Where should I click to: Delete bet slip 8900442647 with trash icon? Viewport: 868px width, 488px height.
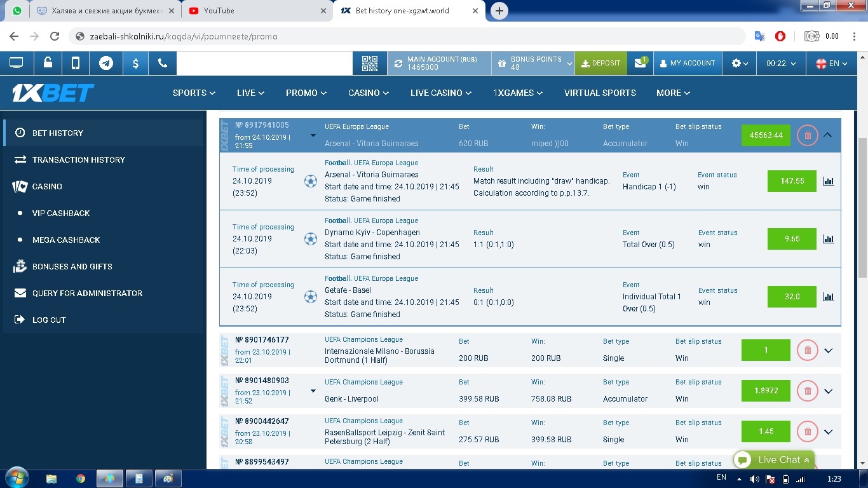click(x=808, y=431)
